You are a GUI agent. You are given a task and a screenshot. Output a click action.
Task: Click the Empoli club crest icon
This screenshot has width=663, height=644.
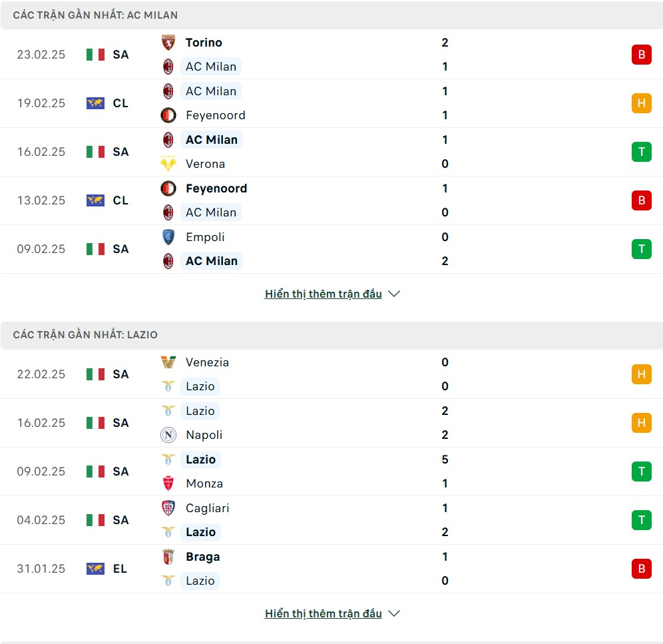click(168, 237)
